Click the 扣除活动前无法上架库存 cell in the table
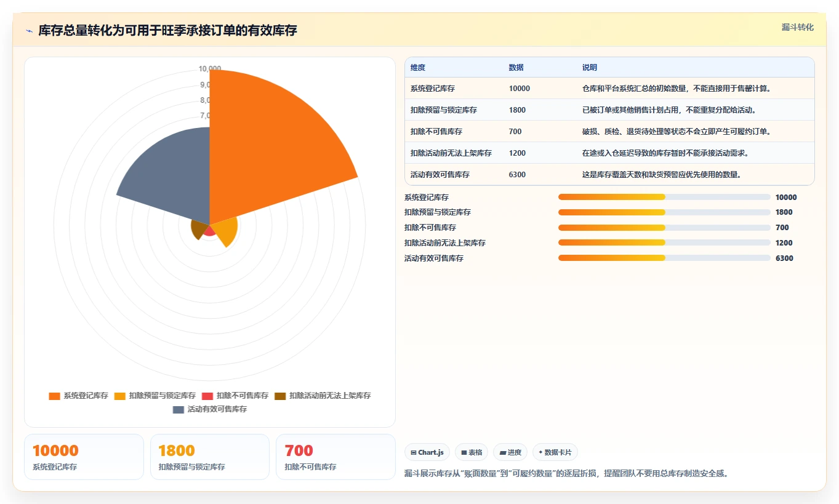 pyautogui.click(x=451, y=153)
